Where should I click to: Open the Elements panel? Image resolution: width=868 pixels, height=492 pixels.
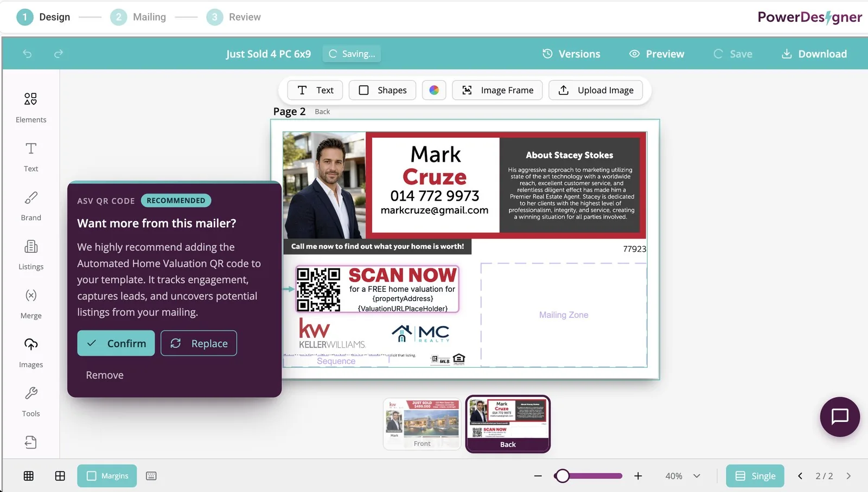tap(31, 107)
